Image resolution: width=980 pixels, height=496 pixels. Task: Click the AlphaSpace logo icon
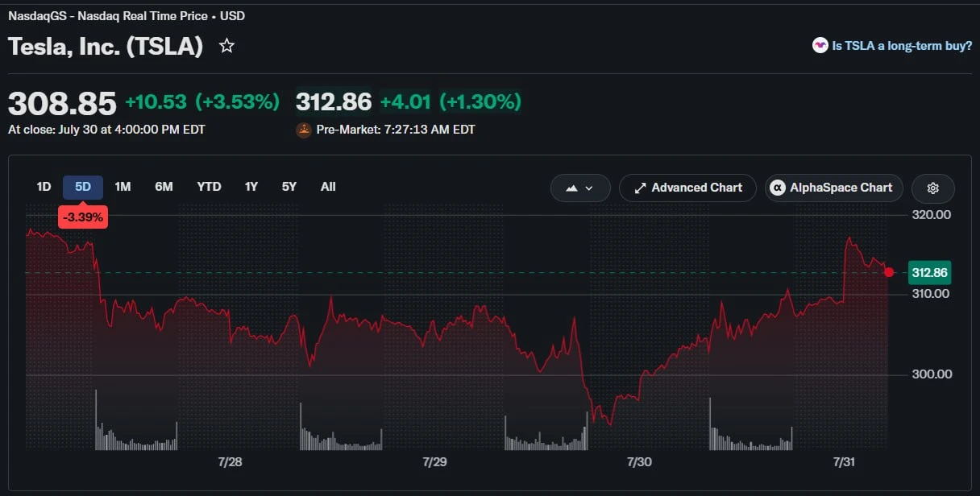click(778, 188)
